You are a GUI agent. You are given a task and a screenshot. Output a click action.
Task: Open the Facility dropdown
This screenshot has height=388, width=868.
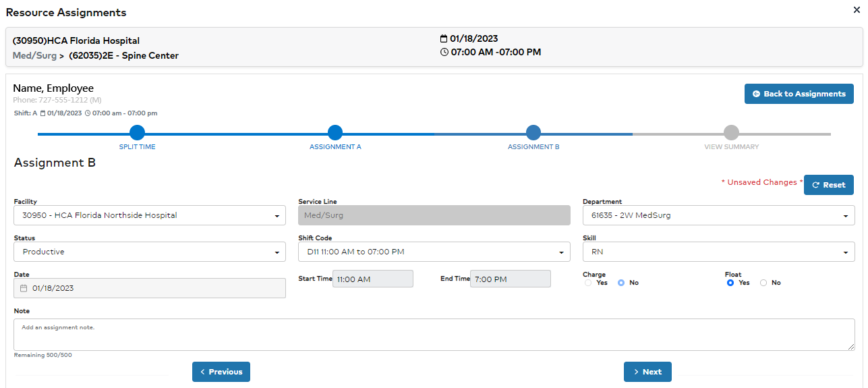point(149,216)
